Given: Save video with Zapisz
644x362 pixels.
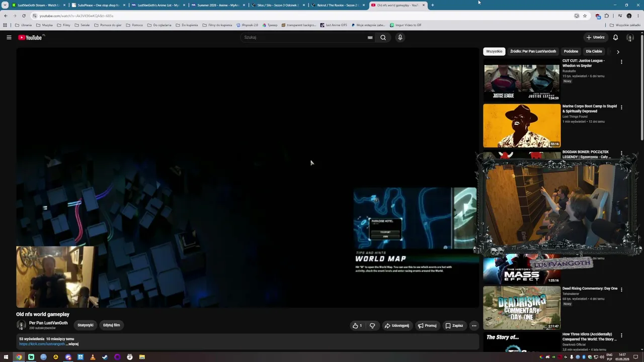Looking at the screenshot, I should (454, 325).
